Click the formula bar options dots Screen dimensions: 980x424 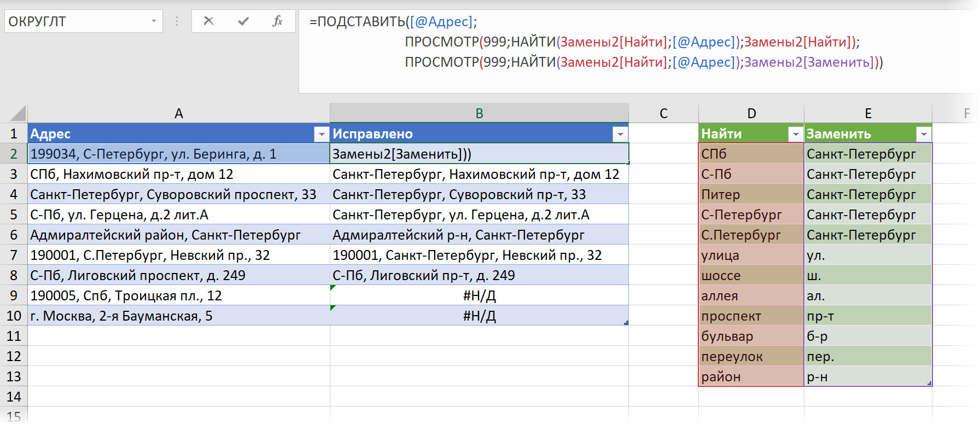(177, 21)
